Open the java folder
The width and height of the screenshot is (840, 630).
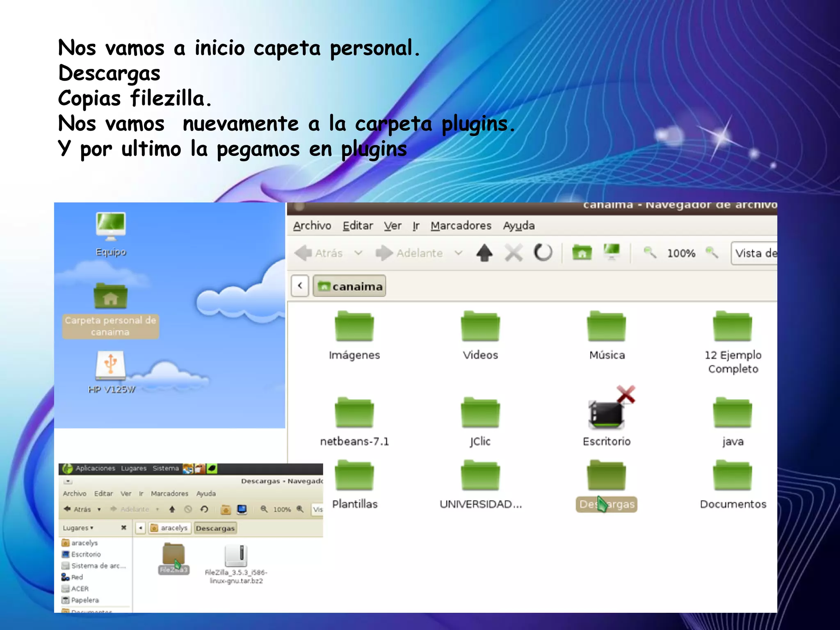tap(733, 422)
